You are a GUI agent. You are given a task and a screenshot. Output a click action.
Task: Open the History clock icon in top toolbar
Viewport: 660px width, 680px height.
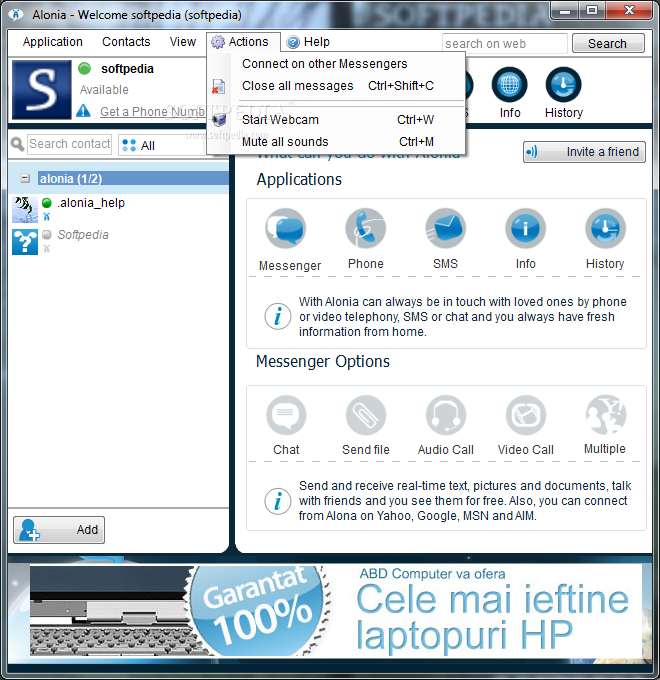coord(563,85)
